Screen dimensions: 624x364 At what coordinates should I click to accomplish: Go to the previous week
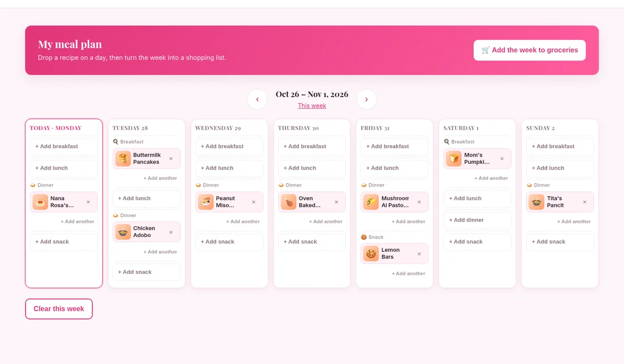(x=258, y=99)
